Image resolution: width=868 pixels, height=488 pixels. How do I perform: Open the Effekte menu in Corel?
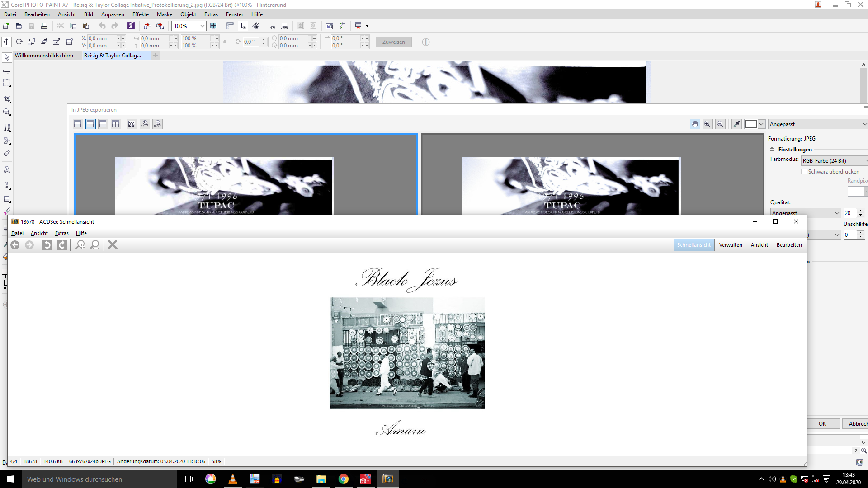coord(141,14)
